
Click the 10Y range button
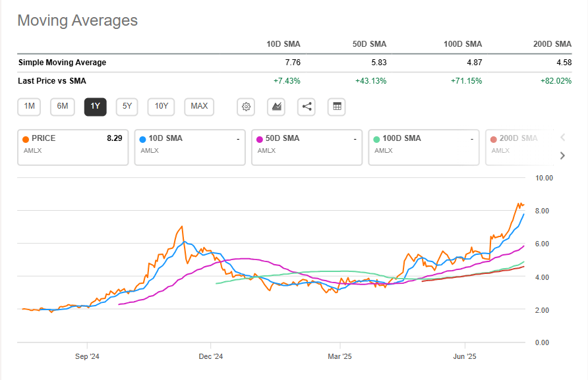click(x=161, y=107)
